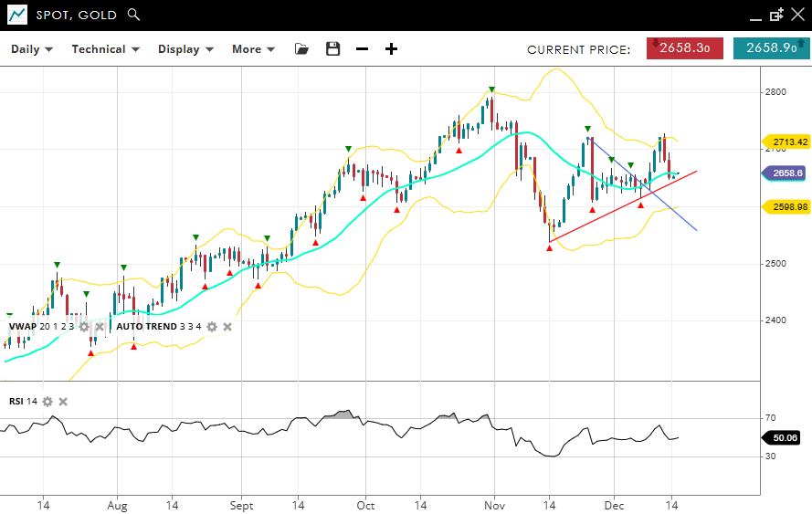Click the chart logo icon in title bar
The width and height of the screenshot is (812, 514).
(16, 15)
